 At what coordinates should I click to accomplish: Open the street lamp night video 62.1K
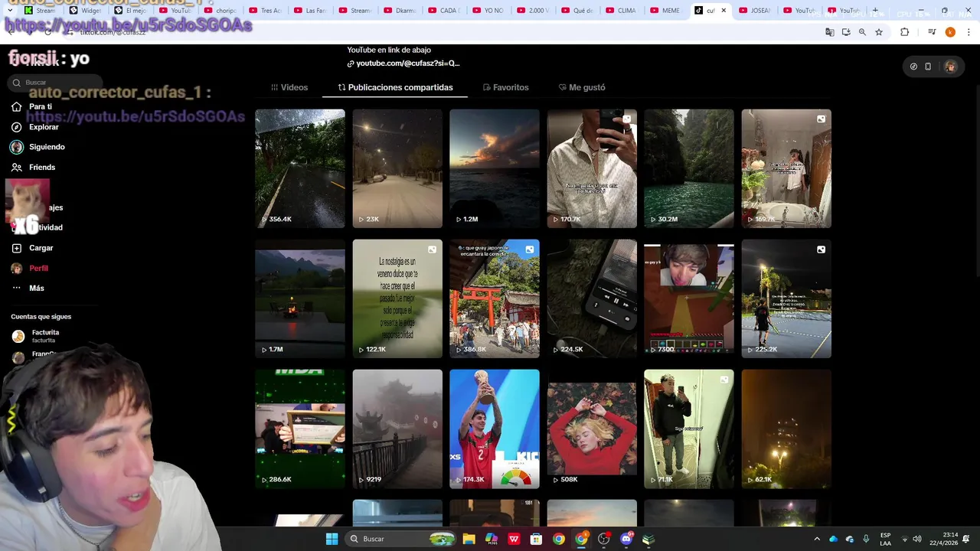tap(786, 429)
